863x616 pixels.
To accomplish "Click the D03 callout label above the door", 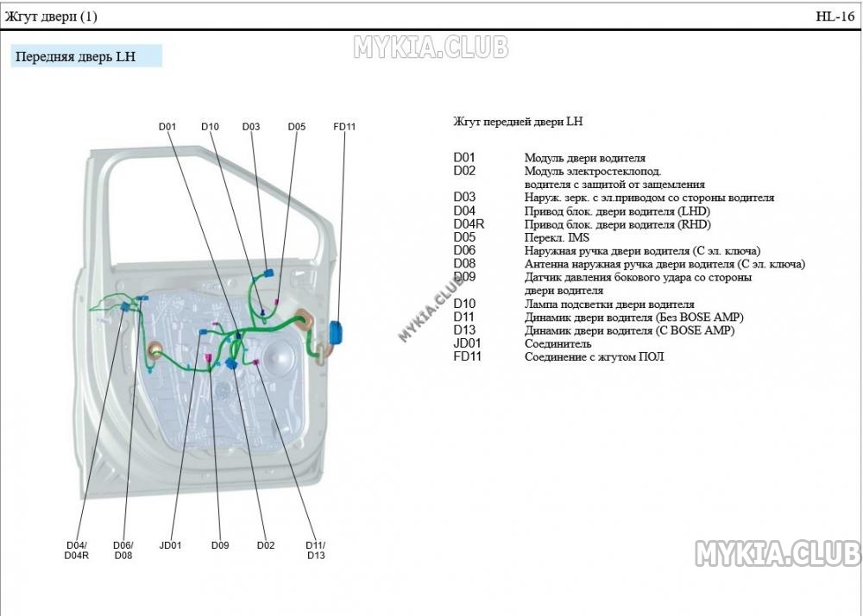I will [x=251, y=127].
